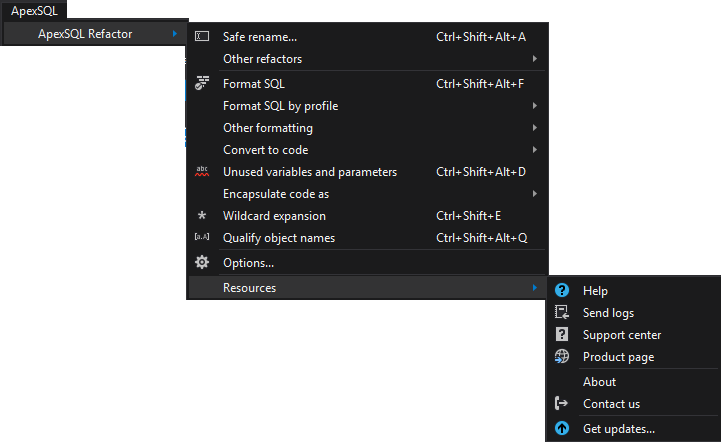Click the Wildcard expansion asterisk icon
The image size is (721, 442).
coord(202,215)
